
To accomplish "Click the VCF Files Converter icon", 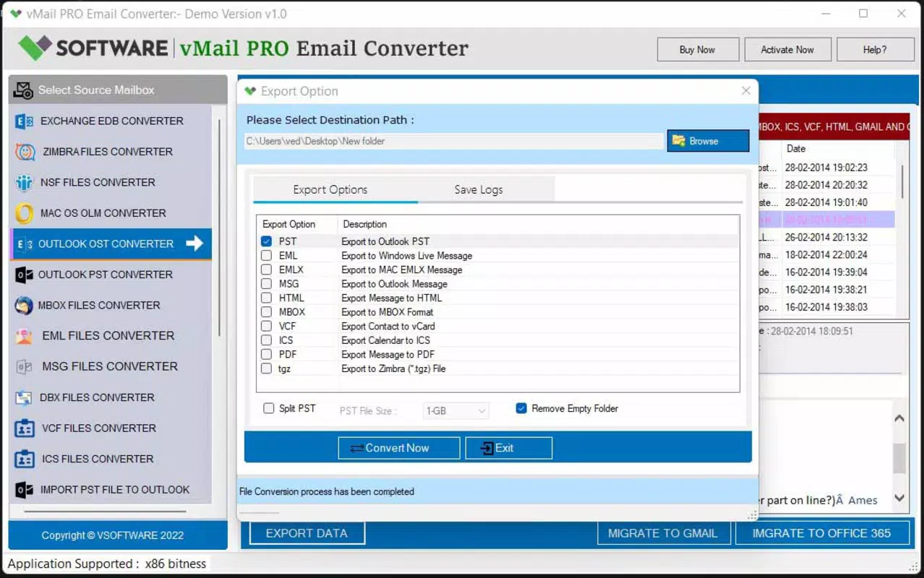I will (25, 428).
